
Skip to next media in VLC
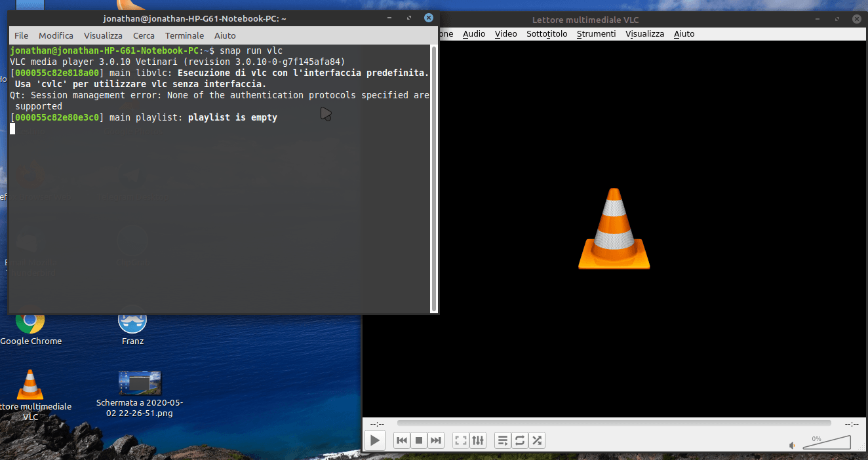(436, 440)
